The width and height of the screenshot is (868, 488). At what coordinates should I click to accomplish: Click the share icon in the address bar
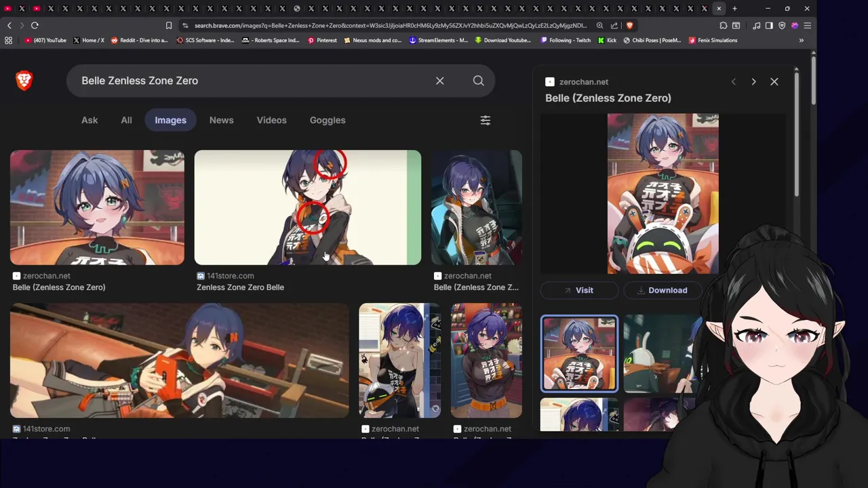pos(614,25)
